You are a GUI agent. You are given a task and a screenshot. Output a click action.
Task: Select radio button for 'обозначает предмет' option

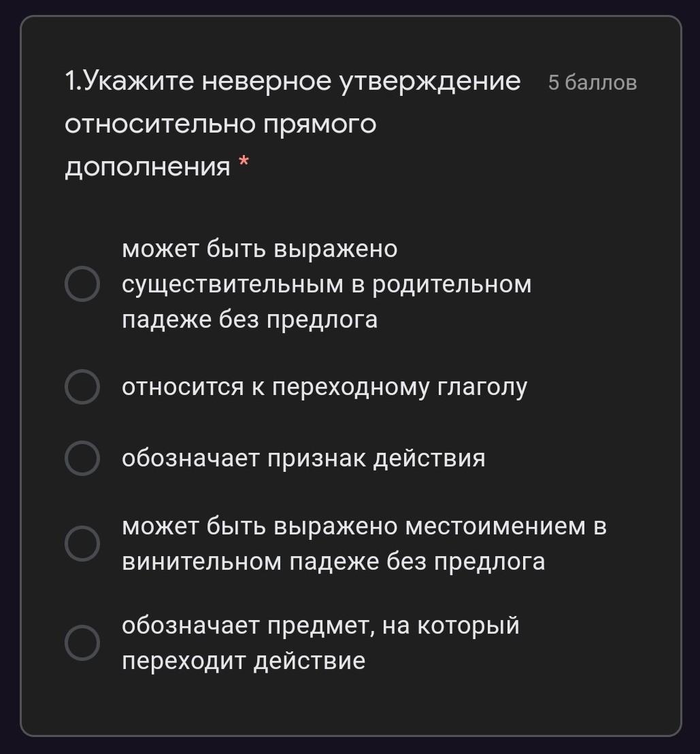point(82,643)
